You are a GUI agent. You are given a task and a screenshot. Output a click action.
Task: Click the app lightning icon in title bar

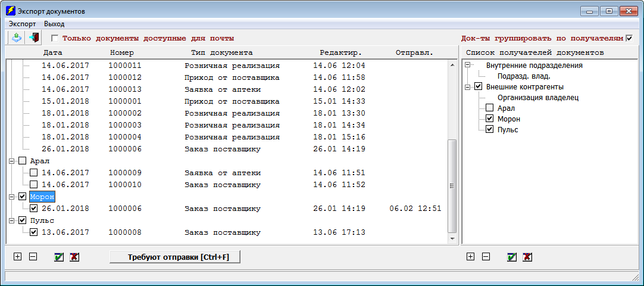10,11
